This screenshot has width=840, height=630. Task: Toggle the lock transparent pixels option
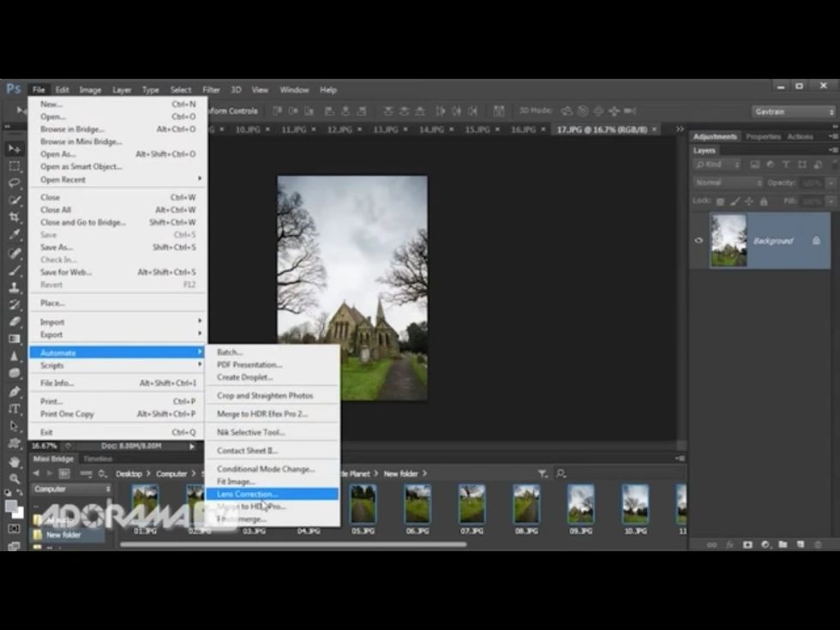[x=720, y=201]
